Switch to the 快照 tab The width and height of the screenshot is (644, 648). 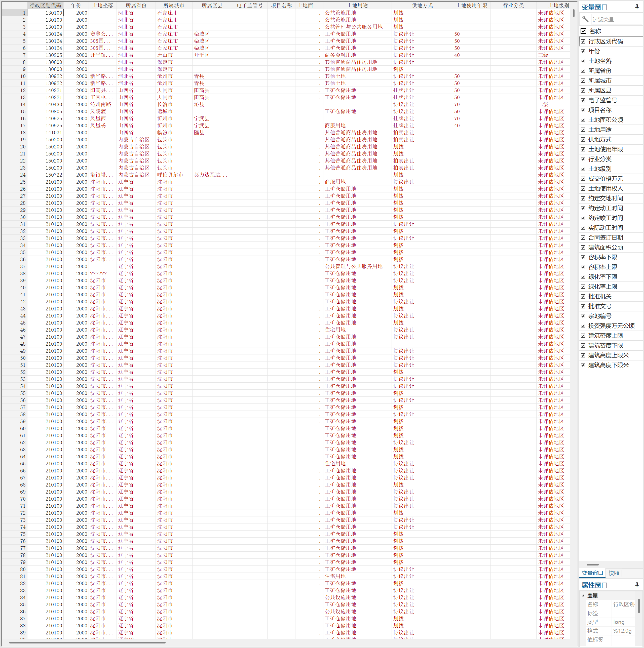coord(614,573)
